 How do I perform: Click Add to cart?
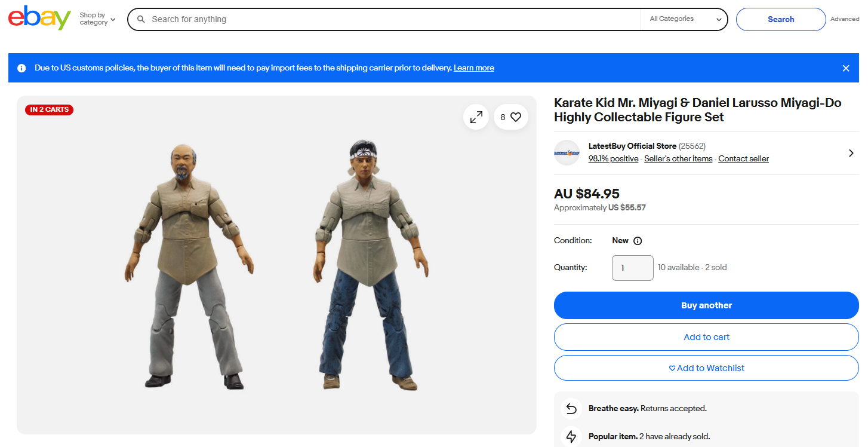click(706, 337)
